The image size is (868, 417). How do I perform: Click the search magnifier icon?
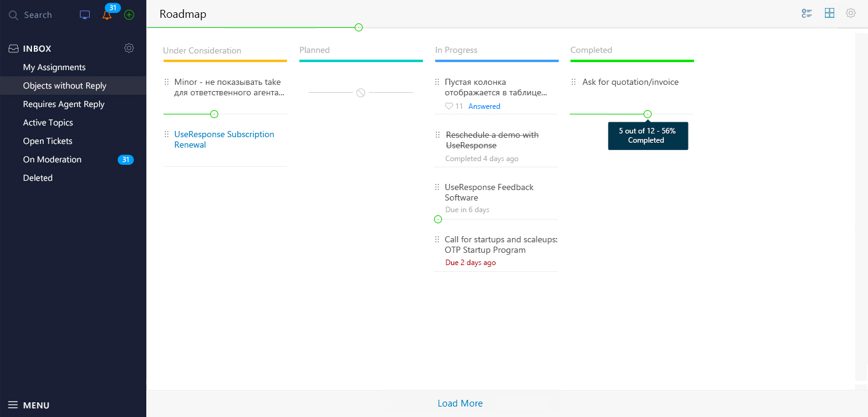13,15
